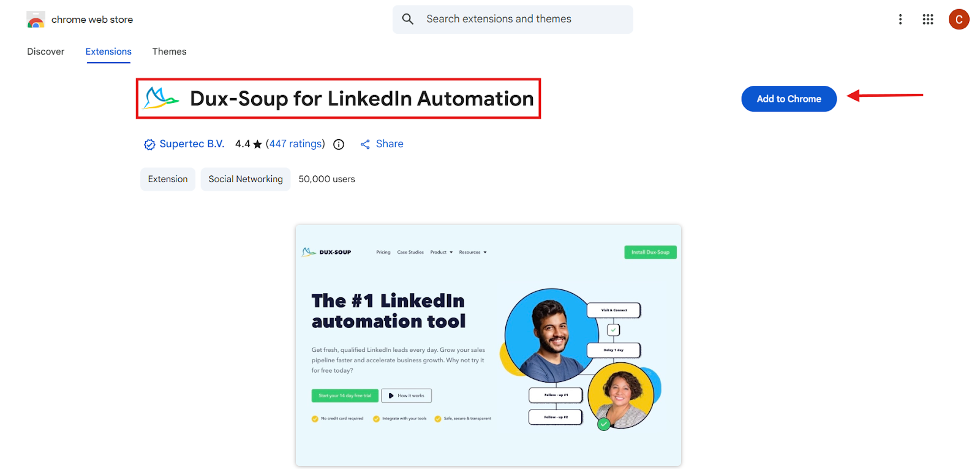Expand the Product dropdown in the screenshot

(x=442, y=252)
